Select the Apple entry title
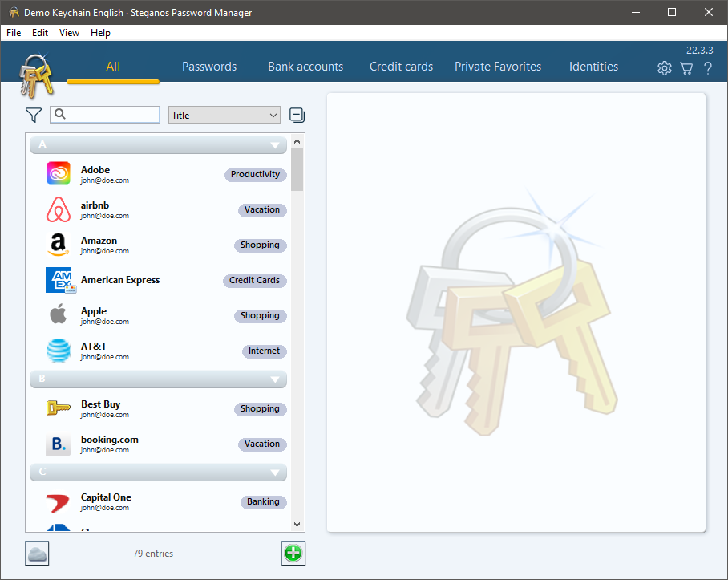The width and height of the screenshot is (728, 580). point(94,311)
